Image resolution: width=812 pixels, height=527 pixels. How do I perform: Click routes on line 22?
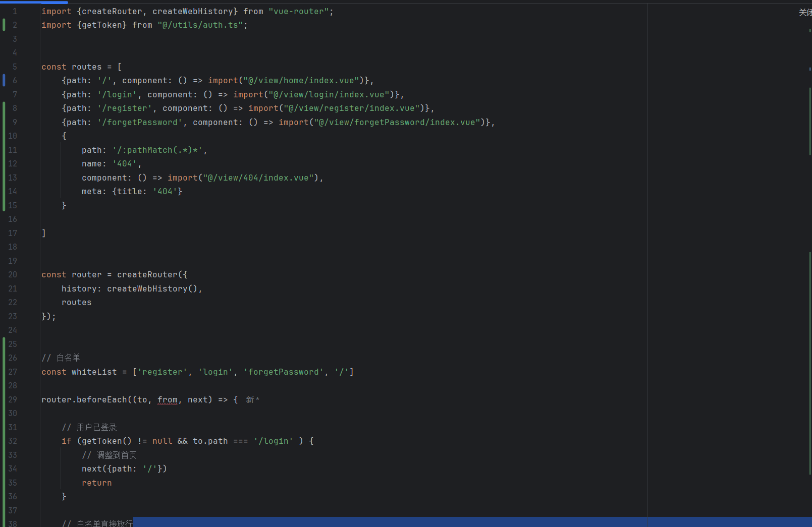pyautogui.click(x=77, y=303)
